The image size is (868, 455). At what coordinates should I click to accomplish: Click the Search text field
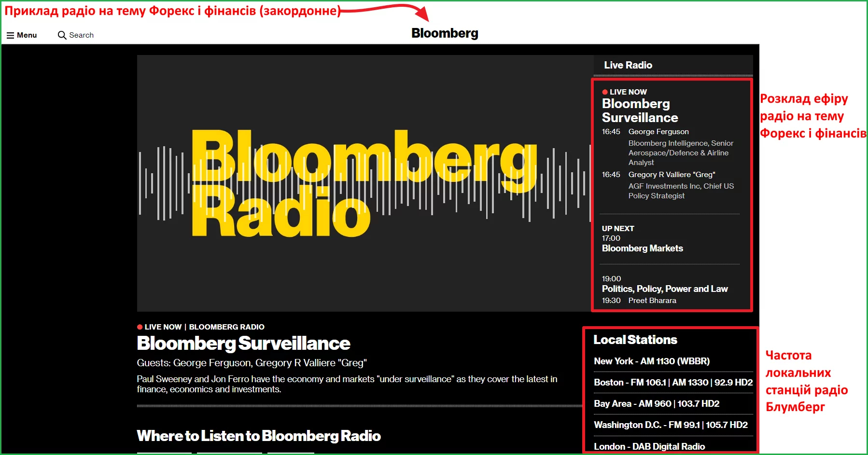click(81, 35)
